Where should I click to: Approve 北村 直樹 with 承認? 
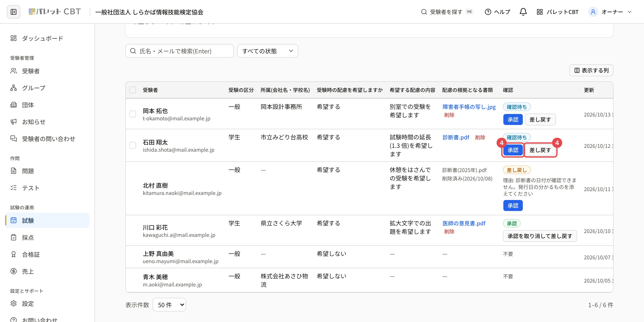click(513, 205)
